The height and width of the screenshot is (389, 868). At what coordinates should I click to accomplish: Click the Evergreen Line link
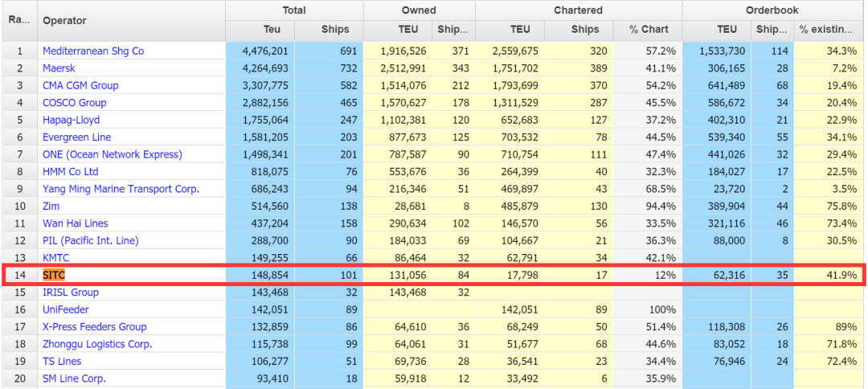[x=77, y=137]
